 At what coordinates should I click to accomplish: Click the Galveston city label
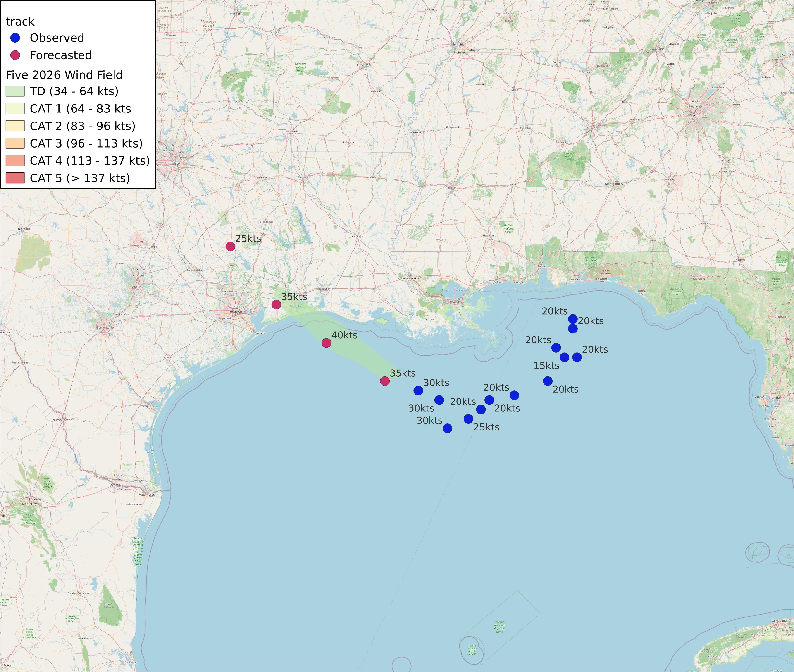point(260,333)
